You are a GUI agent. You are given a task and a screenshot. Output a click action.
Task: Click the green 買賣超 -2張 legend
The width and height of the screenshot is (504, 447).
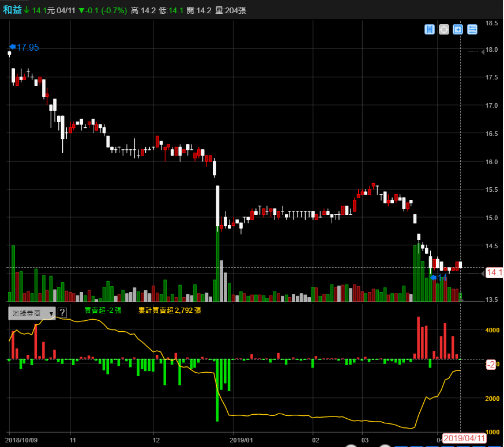[103, 310]
